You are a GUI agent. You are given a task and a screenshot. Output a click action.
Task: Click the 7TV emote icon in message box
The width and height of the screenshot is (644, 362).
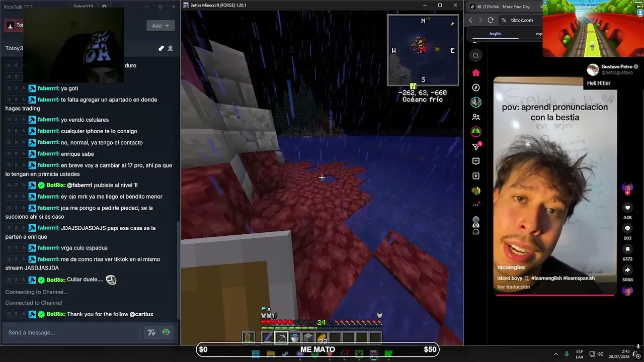[151, 332]
